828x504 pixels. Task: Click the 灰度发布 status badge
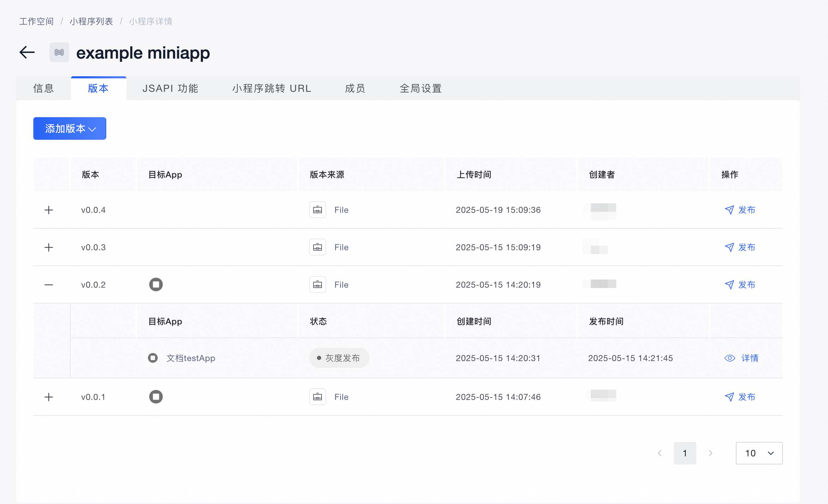[x=339, y=358]
